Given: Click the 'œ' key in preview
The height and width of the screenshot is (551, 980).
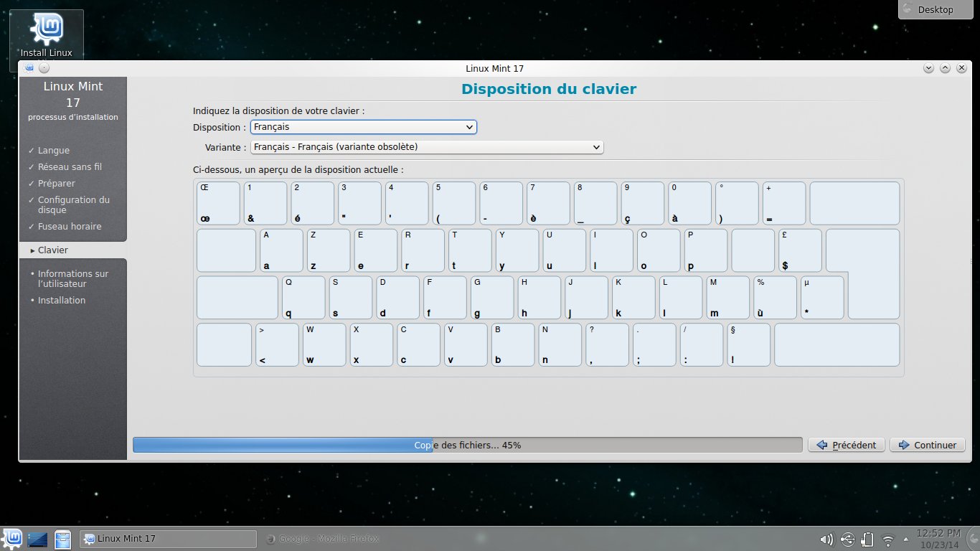Looking at the screenshot, I should (x=218, y=203).
